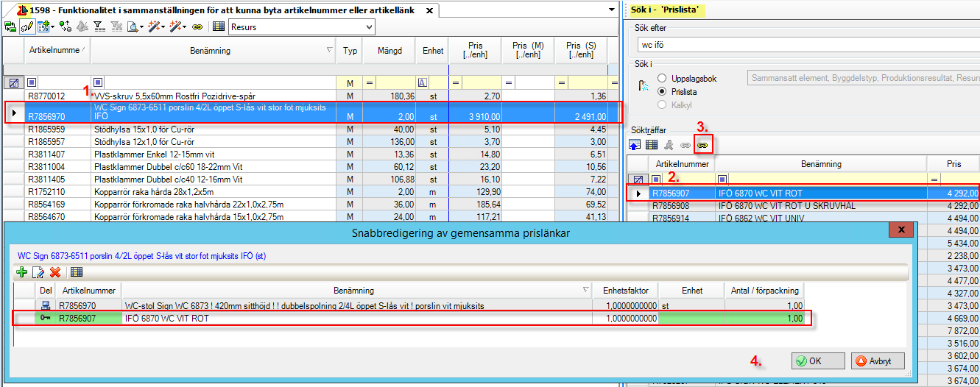Open first magic wand dropdown arrow
980x387 pixels.
pyautogui.click(x=163, y=28)
